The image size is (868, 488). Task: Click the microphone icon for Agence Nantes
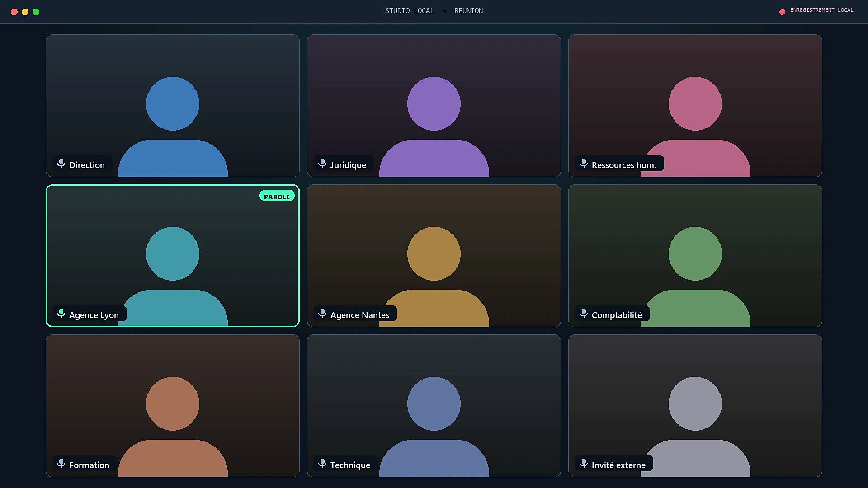point(322,314)
